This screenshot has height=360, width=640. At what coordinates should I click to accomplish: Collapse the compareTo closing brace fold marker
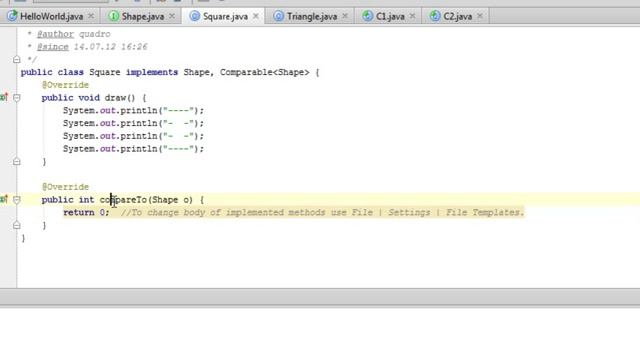[x=16, y=225]
